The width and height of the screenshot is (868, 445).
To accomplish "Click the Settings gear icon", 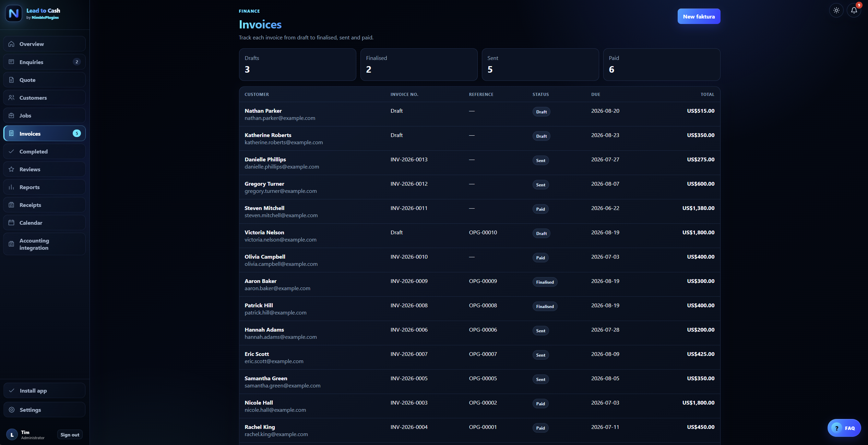I will (x=12, y=410).
